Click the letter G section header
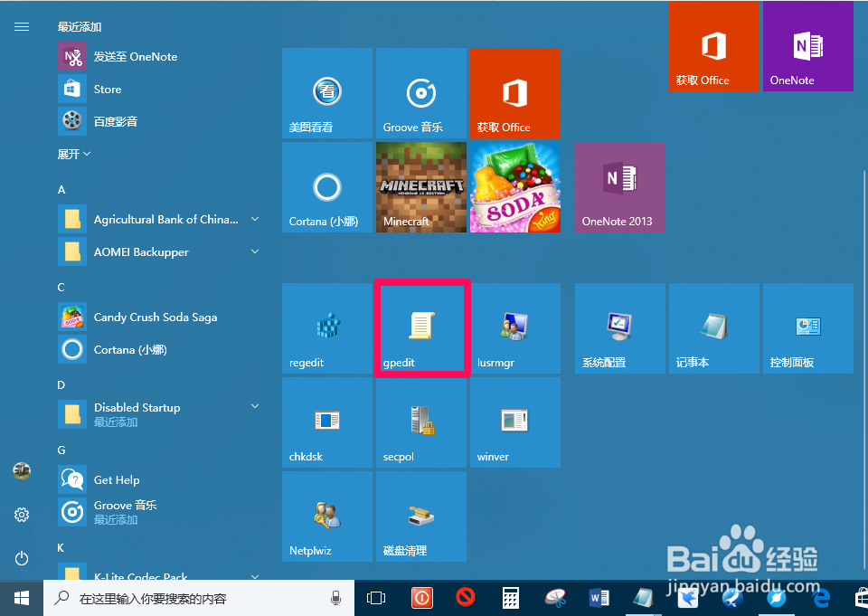The height and width of the screenshot is (616, 868). pyautogui.click(x=61, y=450)
